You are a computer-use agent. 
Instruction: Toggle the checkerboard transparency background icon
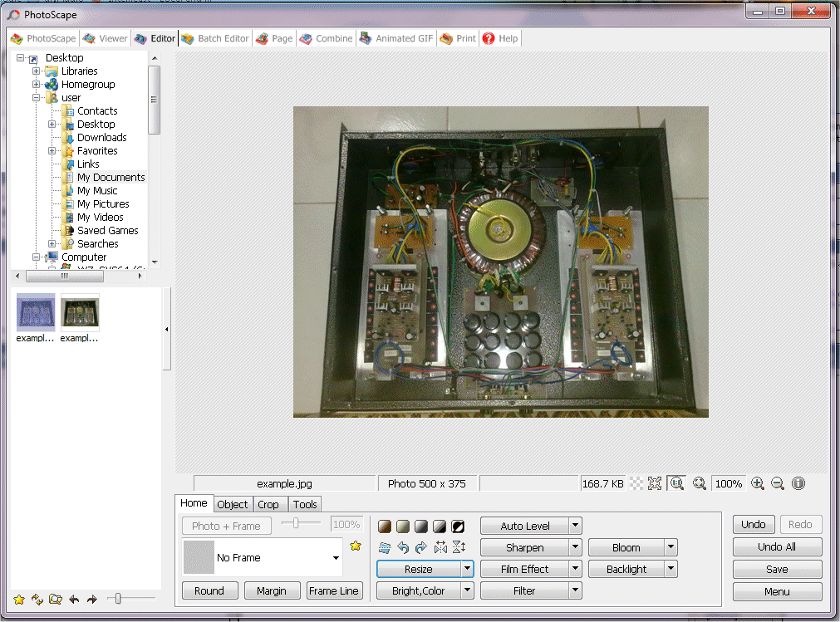tap(636, 483)
